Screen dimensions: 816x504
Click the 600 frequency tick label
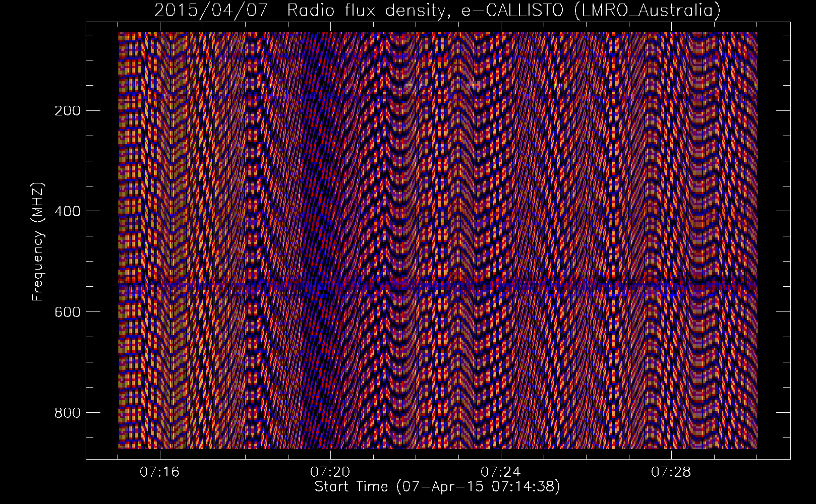coord(67,312)
